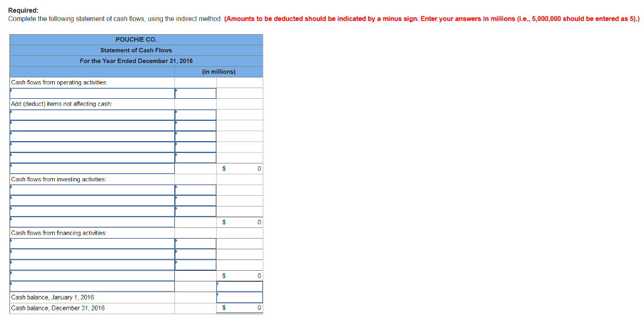Click the '(in millions)' column header
Viewport: 644px width, 318px height.
tap(219, 72)
